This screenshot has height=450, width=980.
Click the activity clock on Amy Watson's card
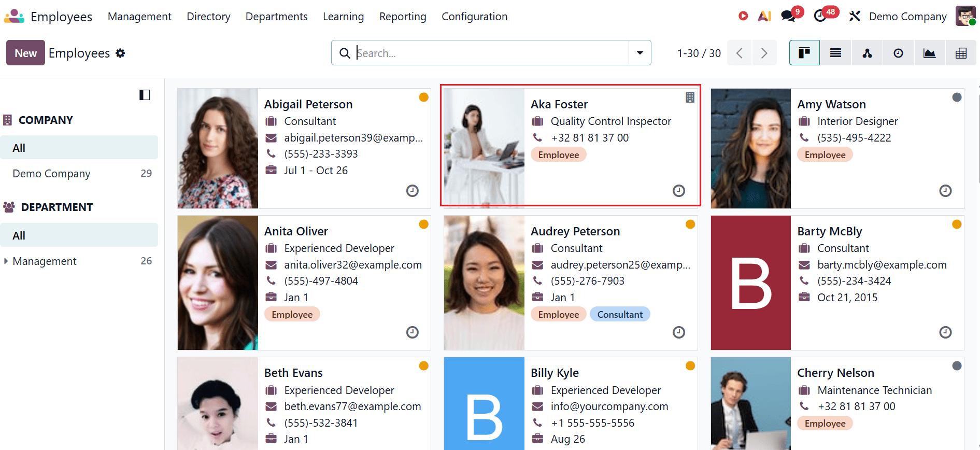[946, 191]
